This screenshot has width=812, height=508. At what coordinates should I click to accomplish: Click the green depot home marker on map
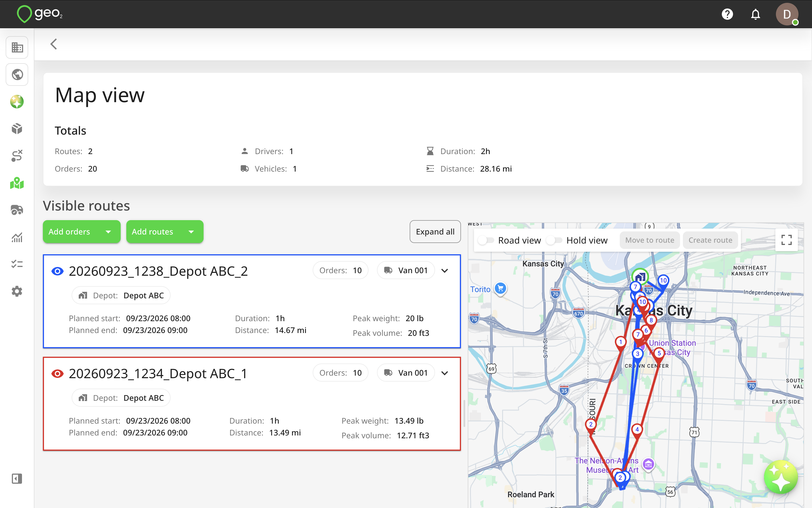[x=640, y=277]
